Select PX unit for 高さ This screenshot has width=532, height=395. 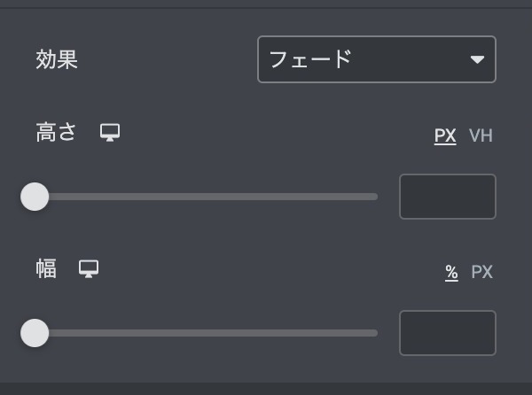(x=445, y=136)
